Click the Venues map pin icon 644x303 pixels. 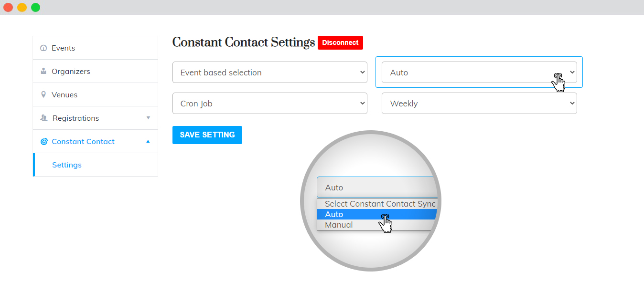pyautogui.click(x=43, y=95)
